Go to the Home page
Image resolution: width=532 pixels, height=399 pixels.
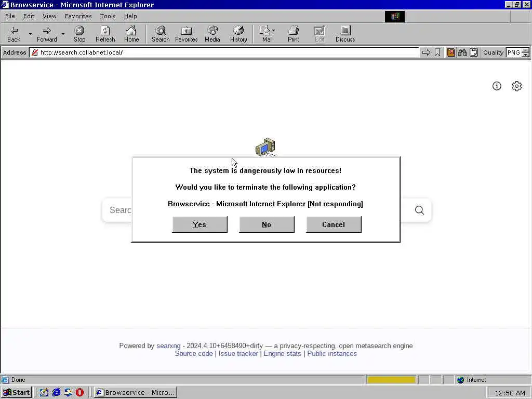point(131,34)
